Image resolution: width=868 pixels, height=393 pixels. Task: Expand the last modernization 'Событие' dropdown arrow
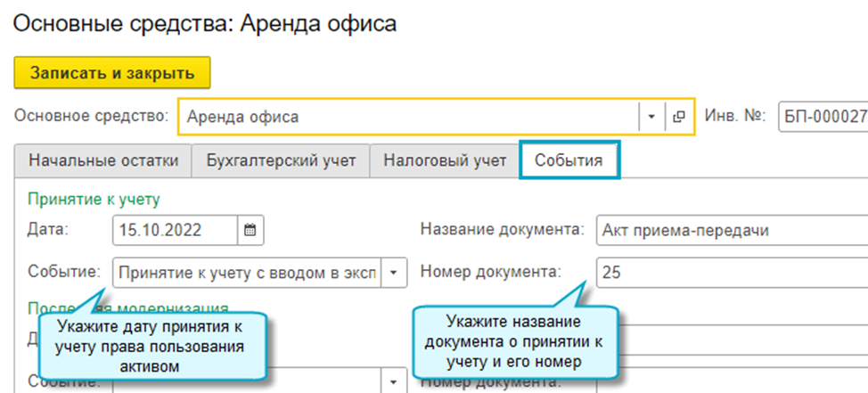395,381
